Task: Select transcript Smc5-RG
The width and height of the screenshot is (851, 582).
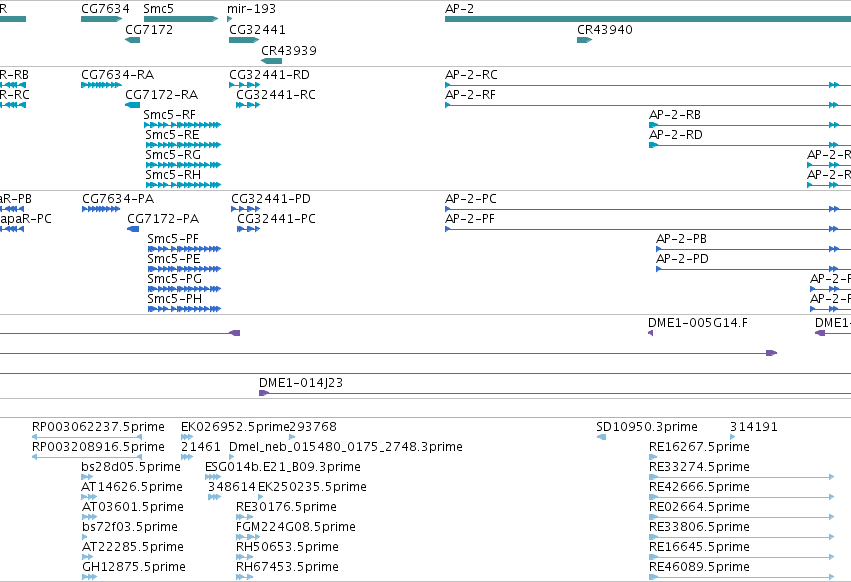Action: click(173, 155)
